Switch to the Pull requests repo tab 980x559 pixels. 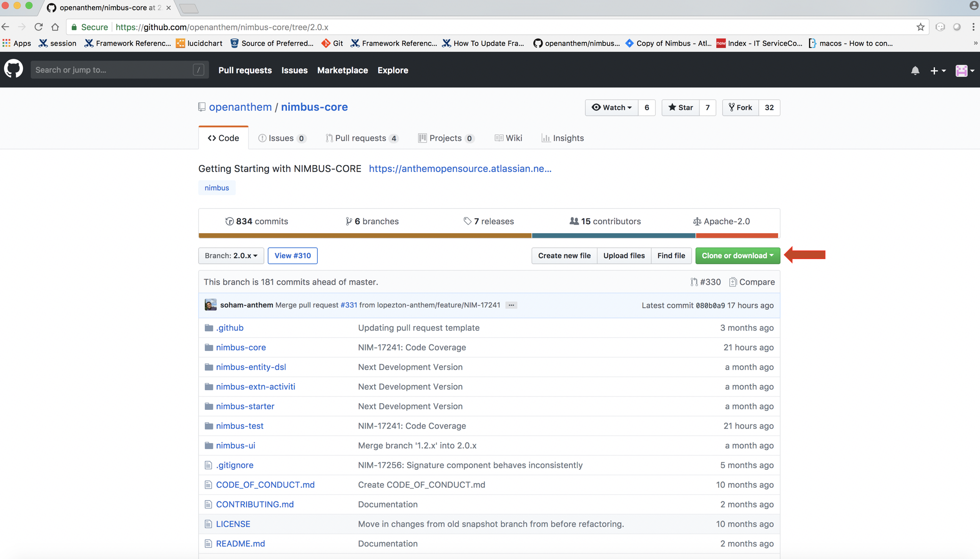tap(362, 138)
